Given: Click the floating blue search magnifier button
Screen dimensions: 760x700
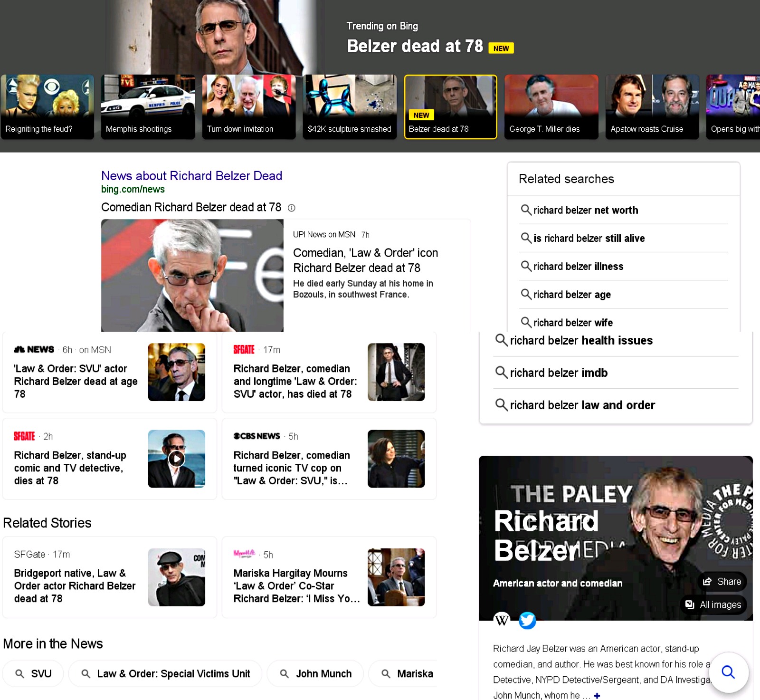Looking at the screenshot, I should [728, 672].
